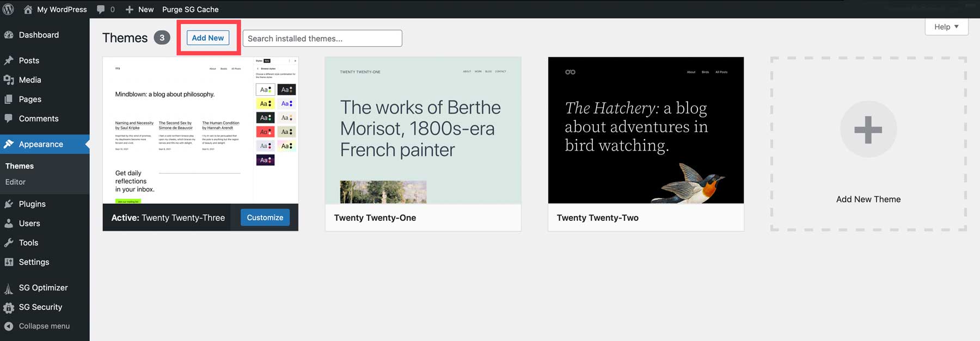Click the Users person icon
This screenshot has width=980, height=341.
9,224
